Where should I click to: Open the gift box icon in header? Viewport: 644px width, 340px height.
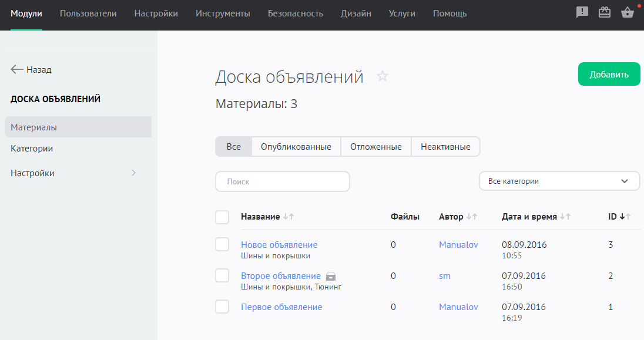click(605, 12)
